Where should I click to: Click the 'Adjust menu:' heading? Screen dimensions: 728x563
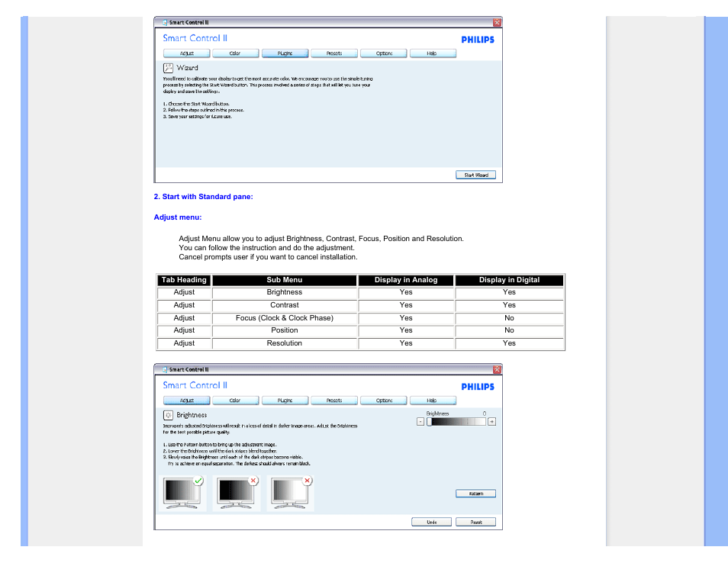(178, 217)
